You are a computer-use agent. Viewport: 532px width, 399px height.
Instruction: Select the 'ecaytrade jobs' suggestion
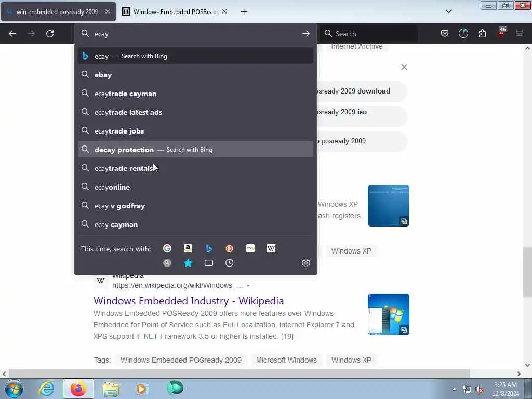[x=195, y=130]
